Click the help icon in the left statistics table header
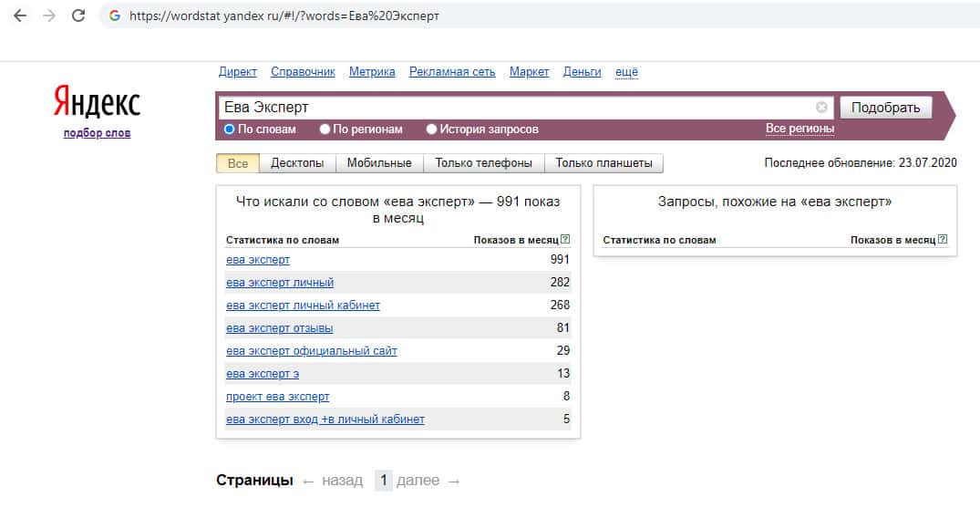Viewport: 980px width, 518px height. (565, 240)
